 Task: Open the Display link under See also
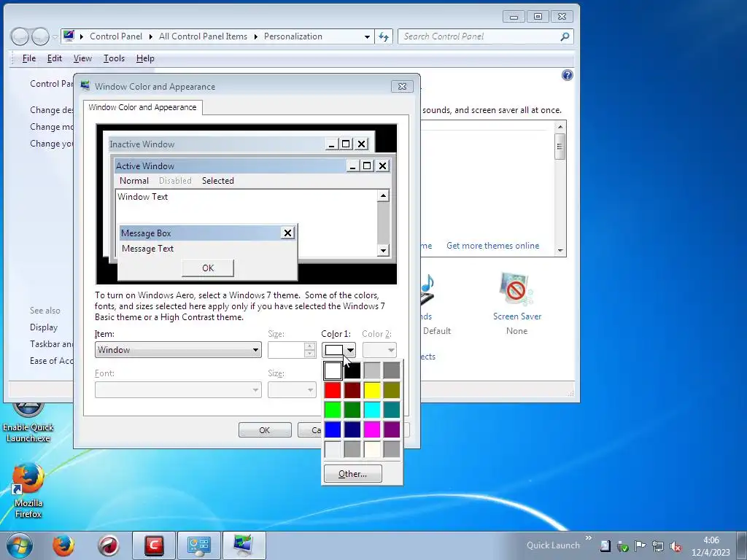(44, 327)
